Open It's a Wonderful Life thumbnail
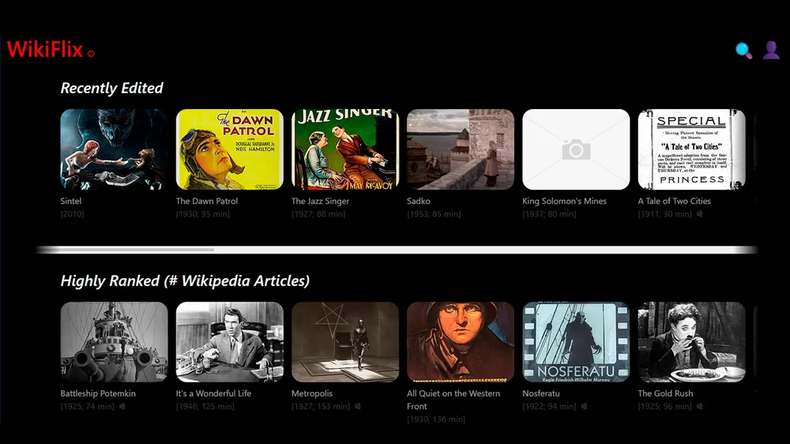This screenshot has height=444, width=790. pos(229,342)
